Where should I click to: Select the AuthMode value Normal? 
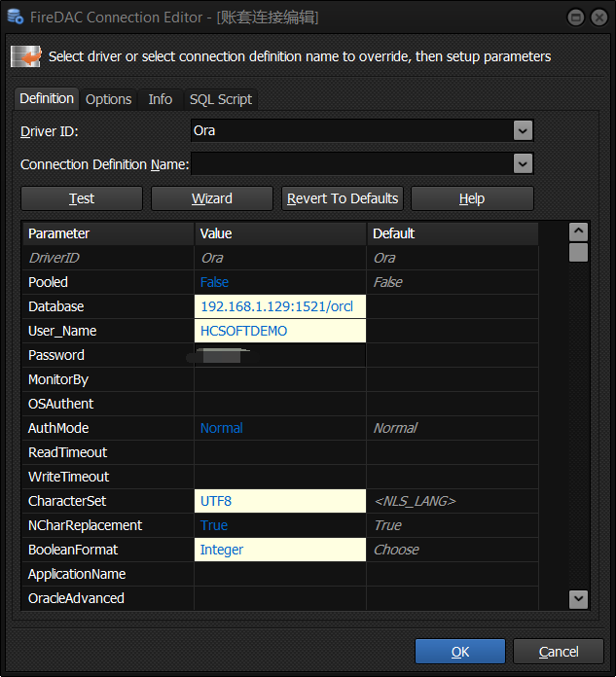[280, 428]
